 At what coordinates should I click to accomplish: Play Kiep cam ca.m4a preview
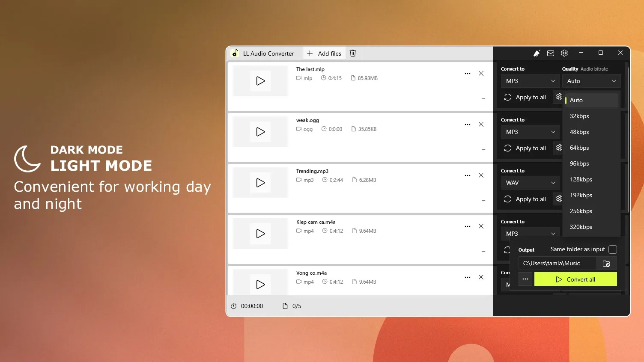pos(260,234)
